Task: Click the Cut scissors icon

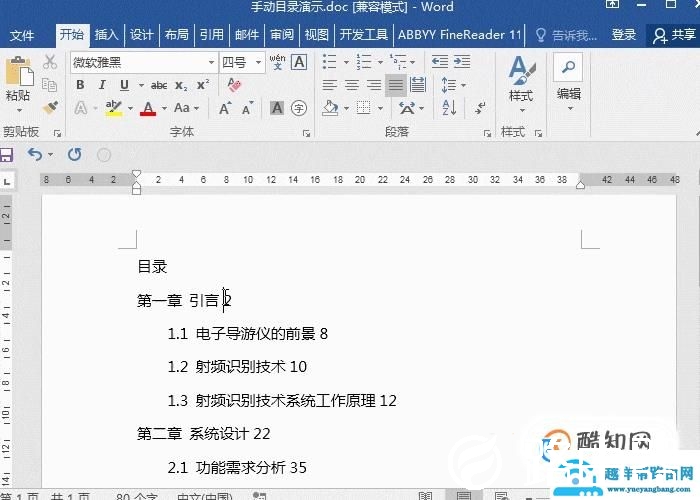Action: (x=50, y=62)
